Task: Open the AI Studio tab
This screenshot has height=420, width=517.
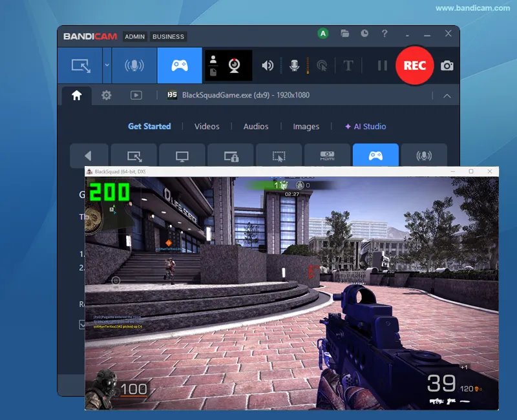Action: (x=365, y=126)
